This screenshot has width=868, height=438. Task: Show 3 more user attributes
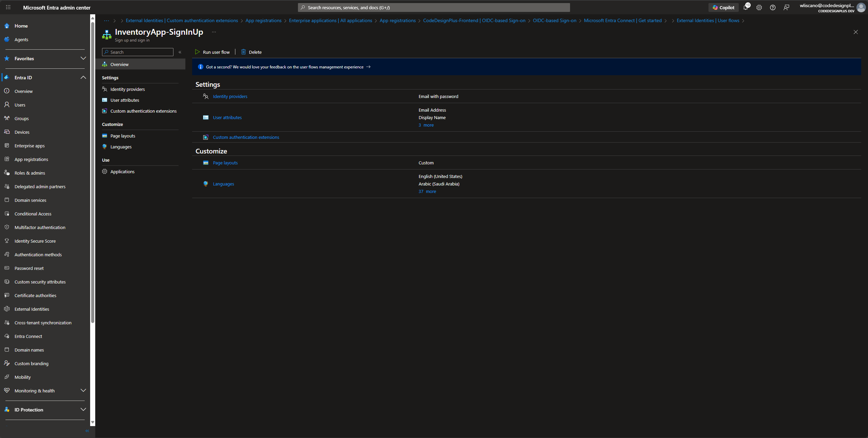coord(426,125)
